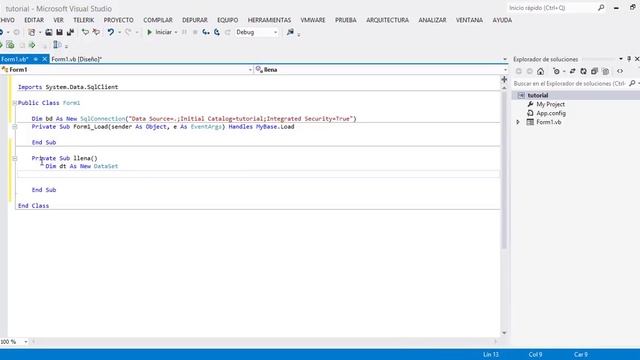Click the Step Over debug icon
The image size is (640, 360).
click(x=217, y=32)
